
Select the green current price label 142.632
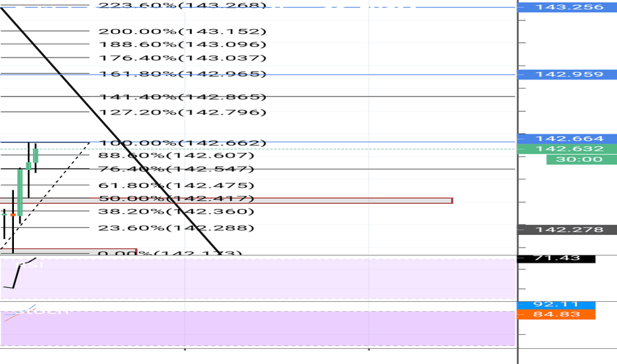568,149
